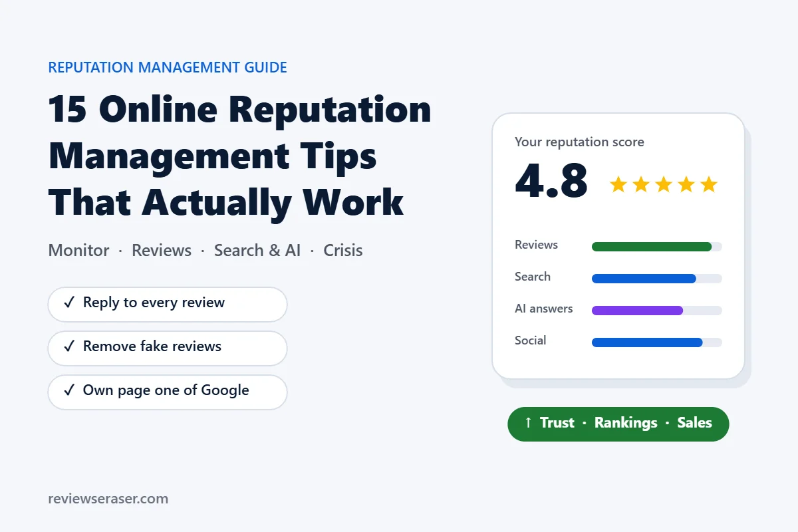Screen dimensions: 798x532
Task: Click the checkmark beside Own page one of Google
Action: click(69, 391)
